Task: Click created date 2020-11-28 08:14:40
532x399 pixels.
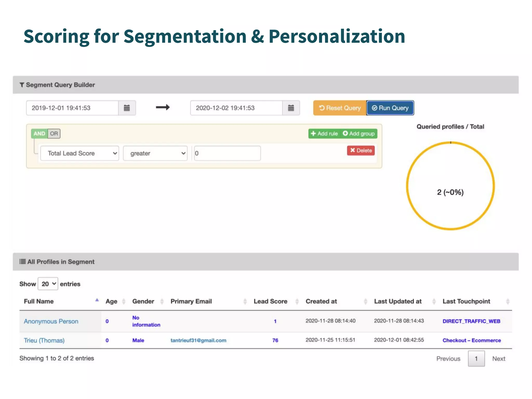Action: click(330, 321)
